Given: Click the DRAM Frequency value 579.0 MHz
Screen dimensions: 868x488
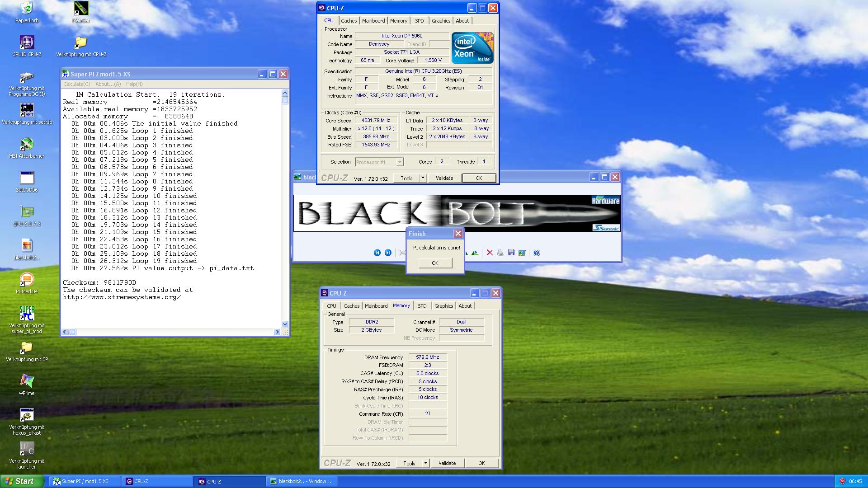Looking at the screenshot, I should click(x=428, y=357).
